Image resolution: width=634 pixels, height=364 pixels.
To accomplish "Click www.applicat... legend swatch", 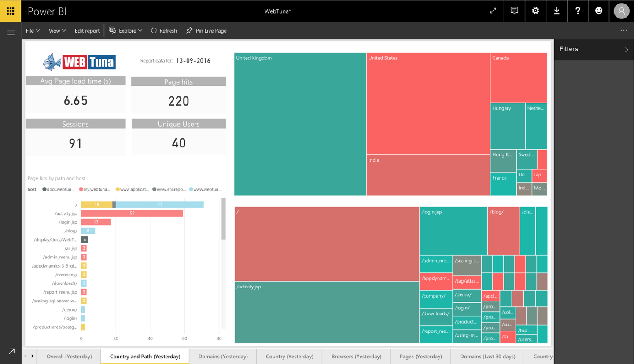I will click(118, 189).
